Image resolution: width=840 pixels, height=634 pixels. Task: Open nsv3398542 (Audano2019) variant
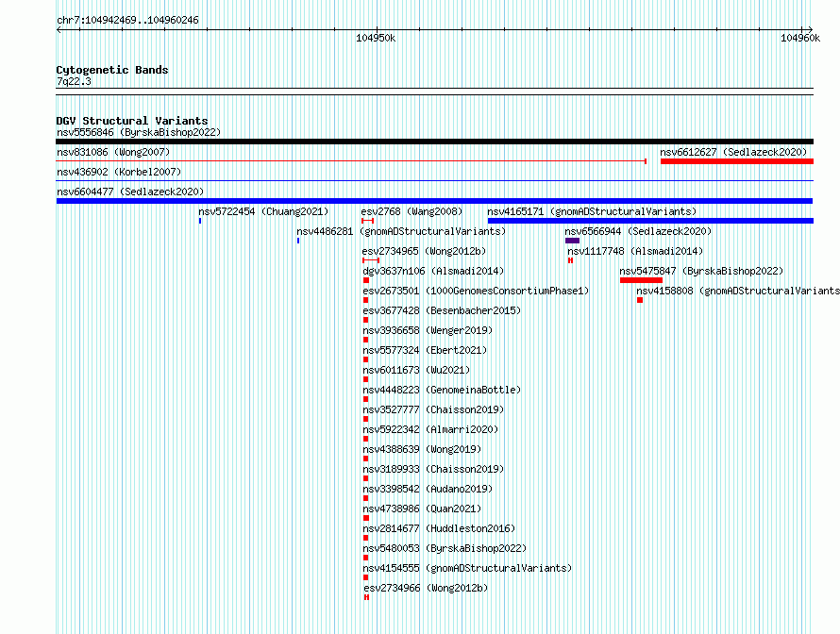point(428,489)
